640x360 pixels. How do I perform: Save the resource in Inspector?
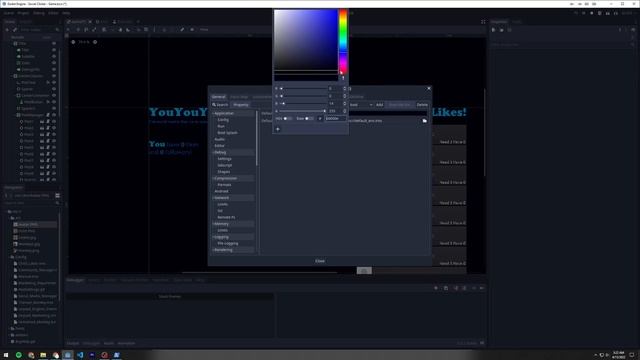coord(509,30)
